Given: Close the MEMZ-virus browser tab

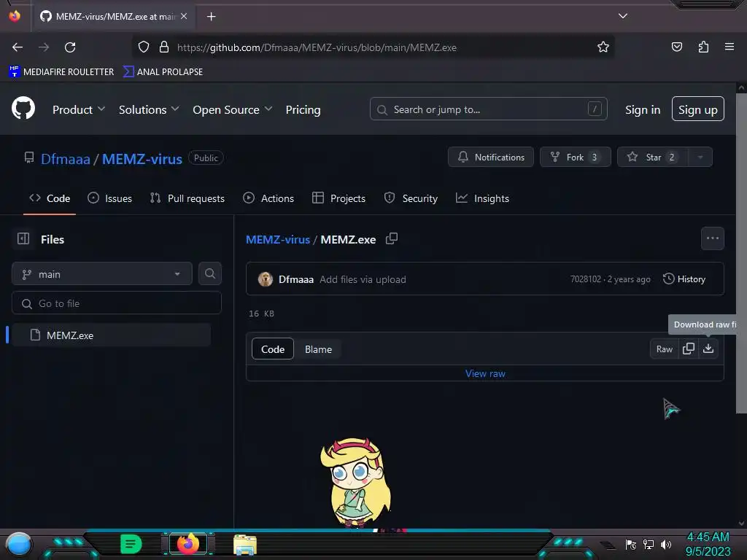Looking at the screenshot, I should pyautogui.click(x=184, y=16).
